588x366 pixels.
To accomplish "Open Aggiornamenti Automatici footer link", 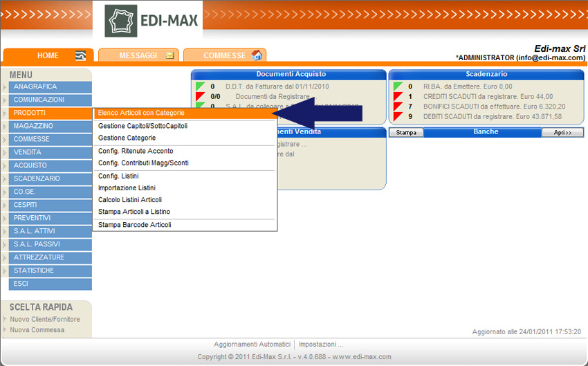I will pyautogui.click(x=252, y=344).
